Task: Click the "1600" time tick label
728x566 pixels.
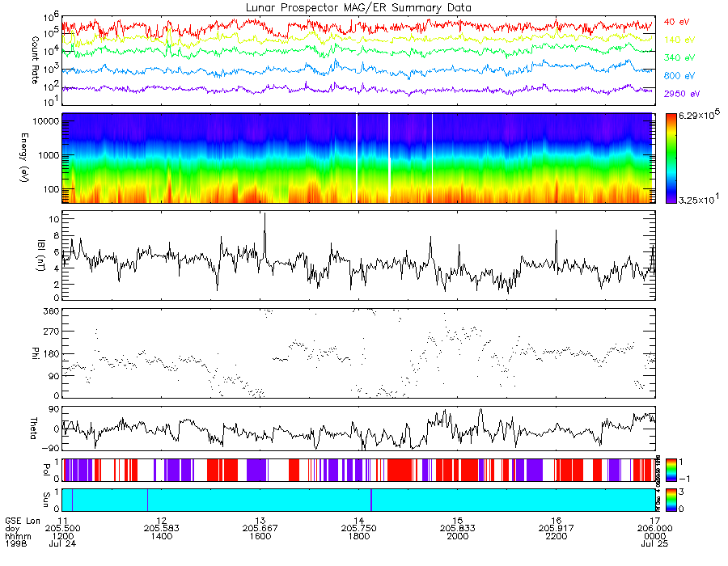Action: click(x=260, y=536)
